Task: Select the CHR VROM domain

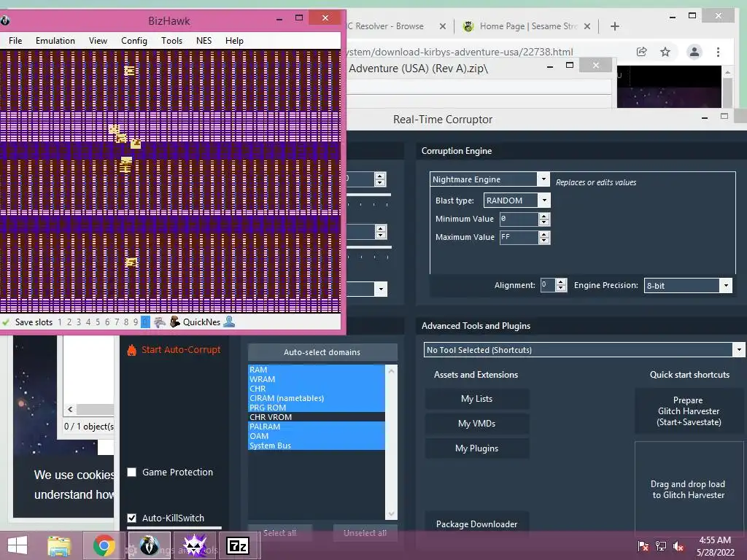Action: coord(317,417)
